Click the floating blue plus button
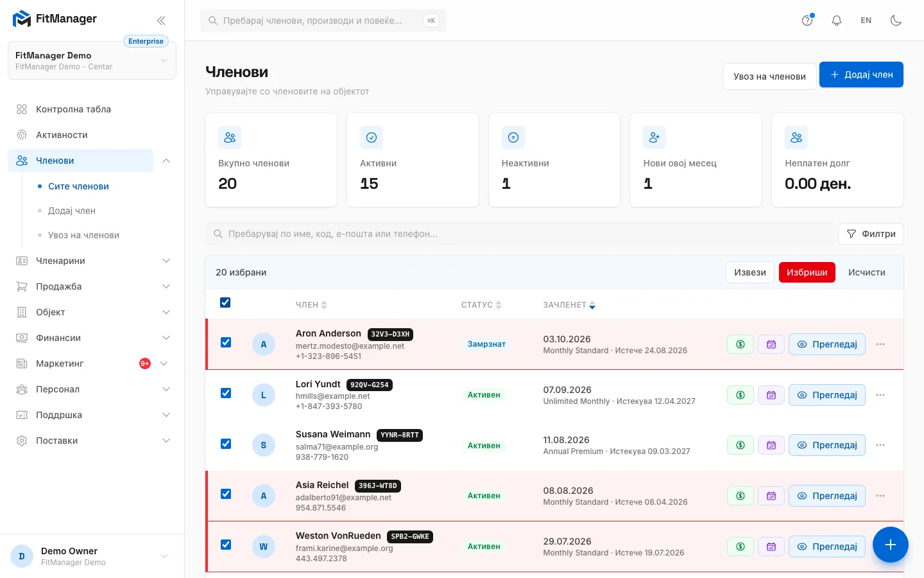 point(891,545)
